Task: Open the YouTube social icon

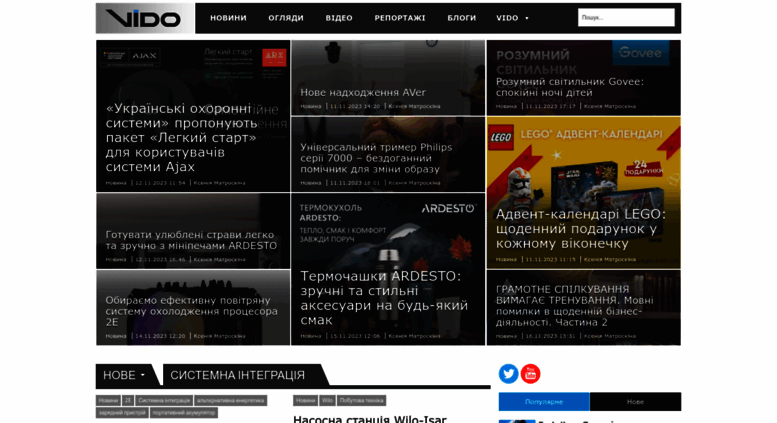Action: pos(530,373)
